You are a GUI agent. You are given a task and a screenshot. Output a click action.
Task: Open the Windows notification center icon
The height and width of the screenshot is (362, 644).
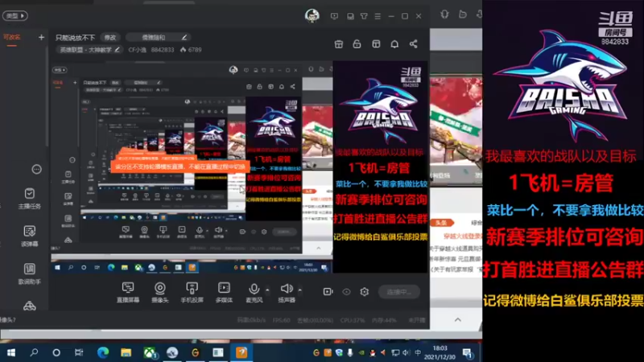tap(468, 352)
